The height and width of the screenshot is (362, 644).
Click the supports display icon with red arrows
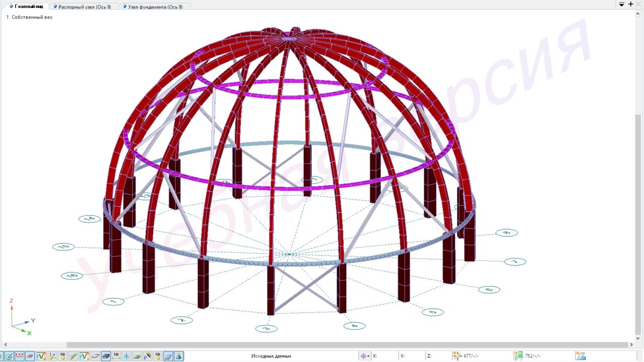click(20, 356)
